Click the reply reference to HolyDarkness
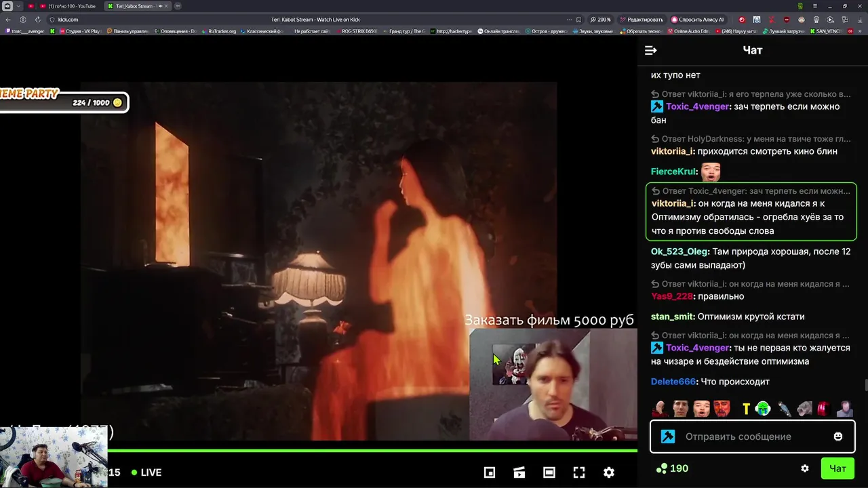The width and height of the screenshot is (868, 488). click(751, 139)
